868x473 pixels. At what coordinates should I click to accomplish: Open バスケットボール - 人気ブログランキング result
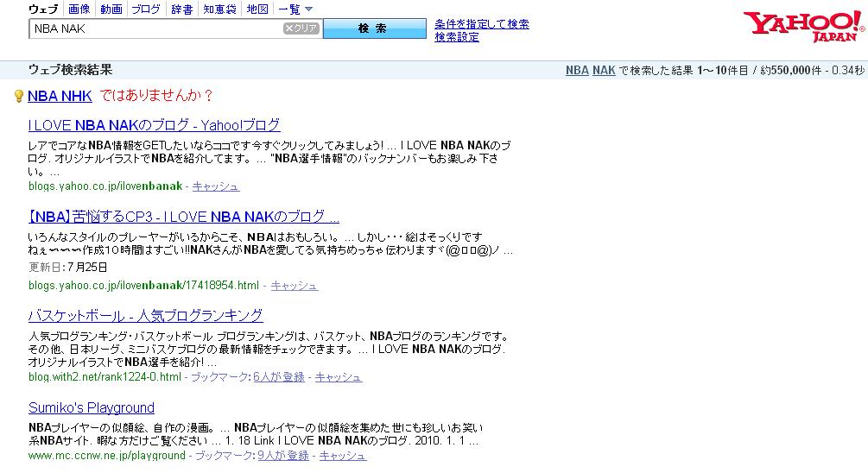point(146,315)
